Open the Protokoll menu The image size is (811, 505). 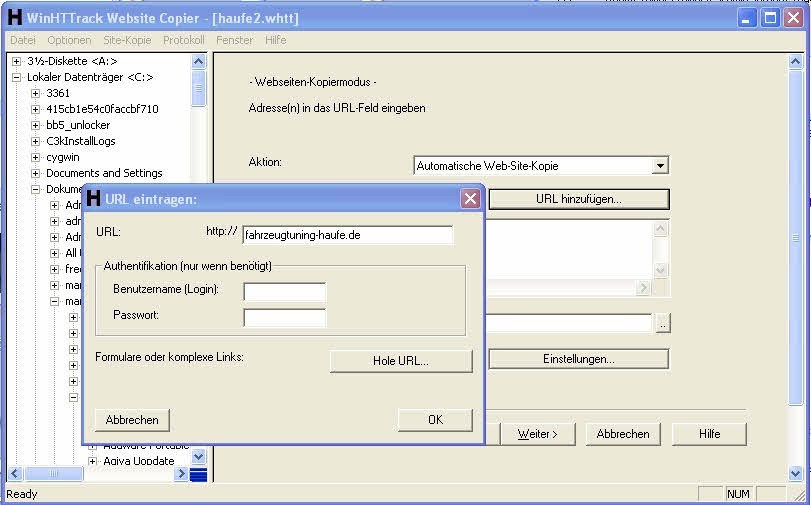coord(184,40)
